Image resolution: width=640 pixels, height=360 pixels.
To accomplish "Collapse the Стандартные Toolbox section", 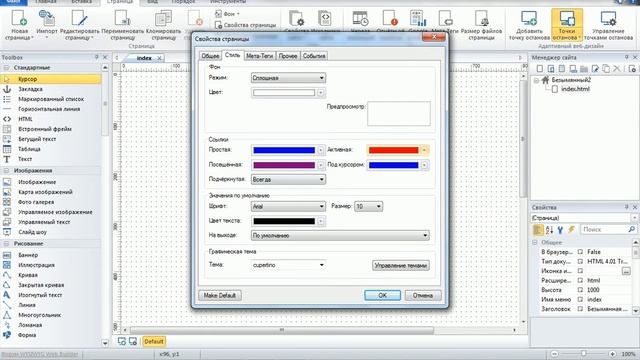I will [7, 68].
